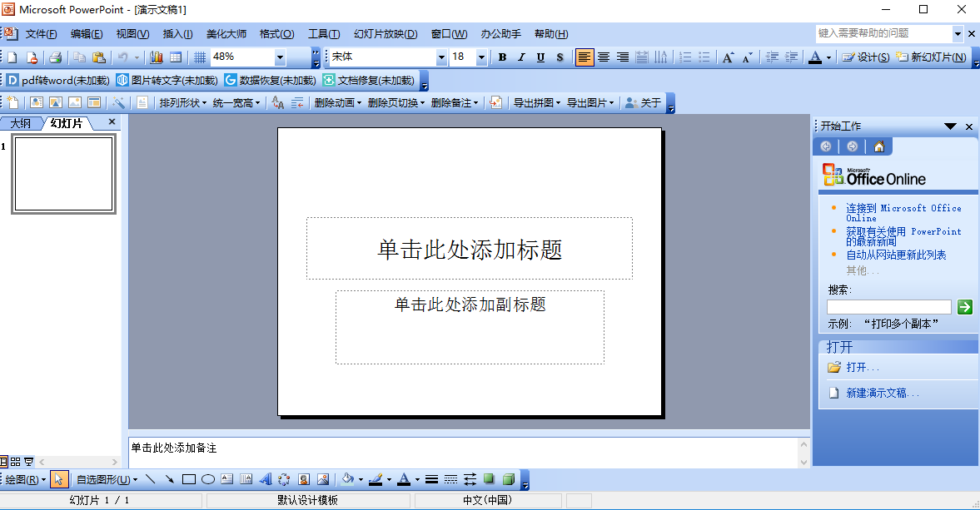Toggle bold formatting
The image size is (980, 510).
pyautogui.click(x=502, y=57)
